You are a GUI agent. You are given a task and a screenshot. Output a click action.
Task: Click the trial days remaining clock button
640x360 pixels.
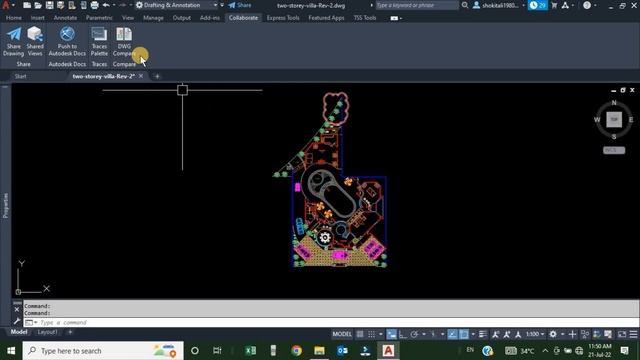537,5
